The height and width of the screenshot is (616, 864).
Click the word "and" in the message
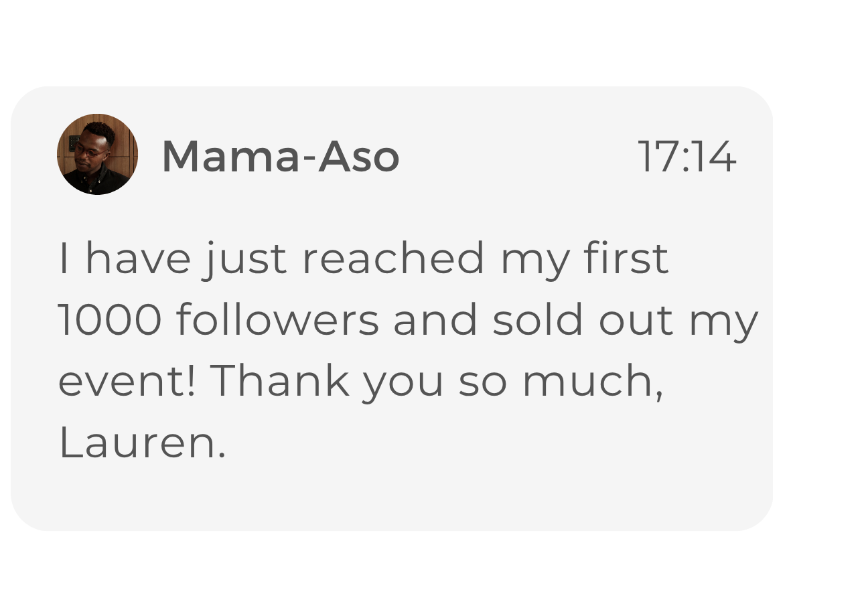(435, 320)
